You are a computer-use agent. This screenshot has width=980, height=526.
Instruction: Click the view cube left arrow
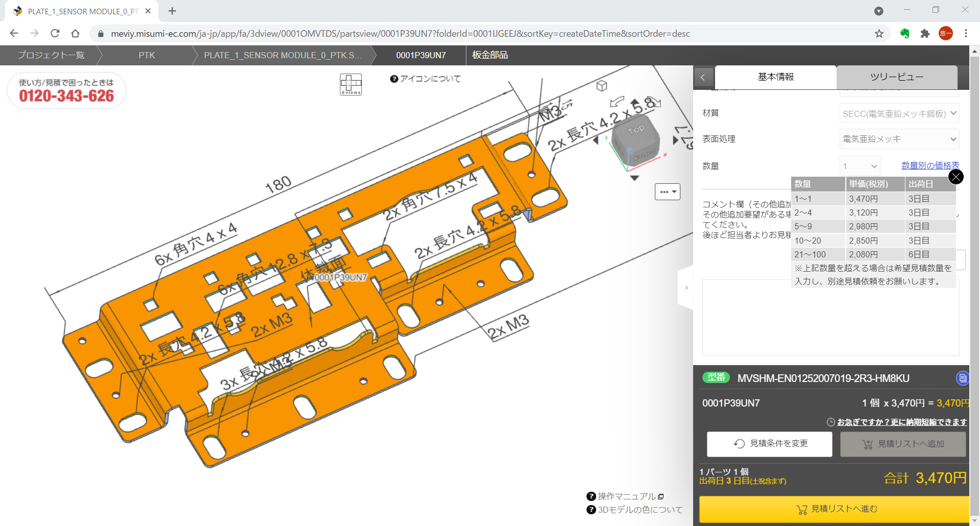pyautogui.click(x=595, y=139)
